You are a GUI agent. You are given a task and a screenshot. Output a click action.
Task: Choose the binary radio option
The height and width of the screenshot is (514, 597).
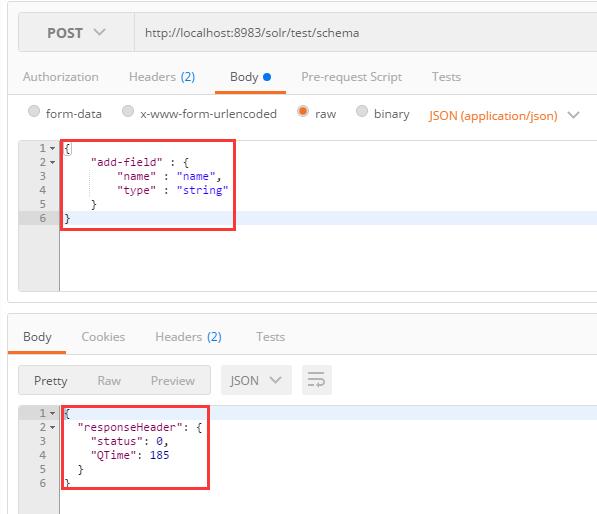click(362, 112)
